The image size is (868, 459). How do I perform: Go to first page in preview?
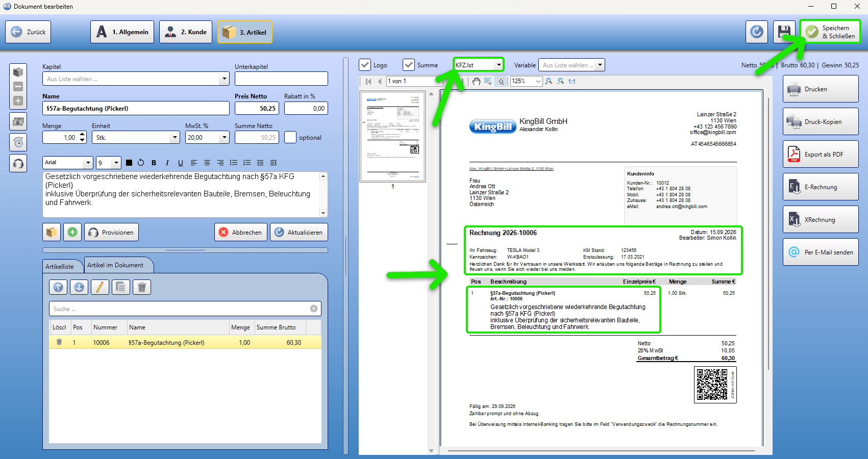[x=368, y=81]
